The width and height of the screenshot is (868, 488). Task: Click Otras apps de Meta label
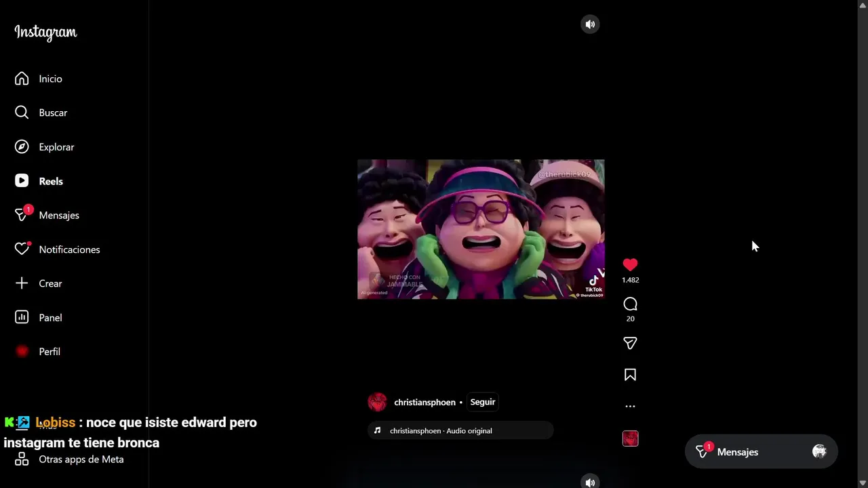[x=81, y=460]
